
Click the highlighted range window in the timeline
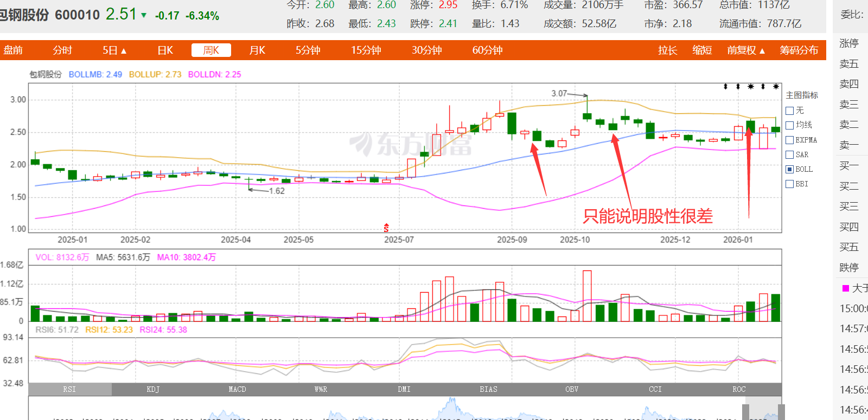763,408
